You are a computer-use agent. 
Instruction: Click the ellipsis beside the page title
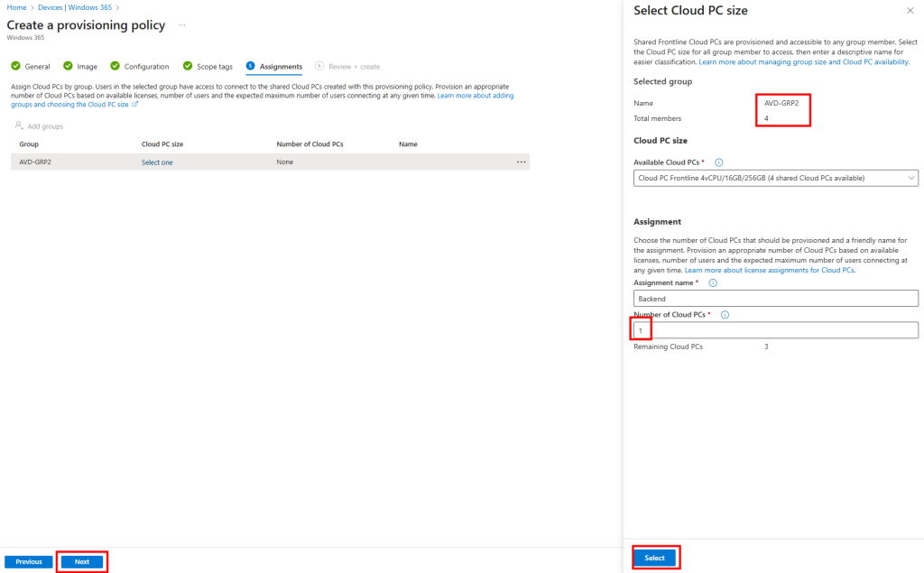click(181, 25)
